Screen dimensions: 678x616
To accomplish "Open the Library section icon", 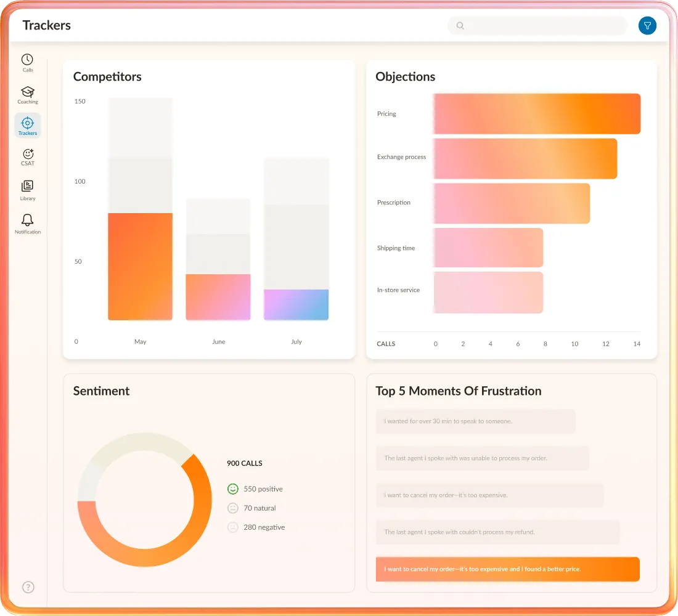I will pos(27,188).
